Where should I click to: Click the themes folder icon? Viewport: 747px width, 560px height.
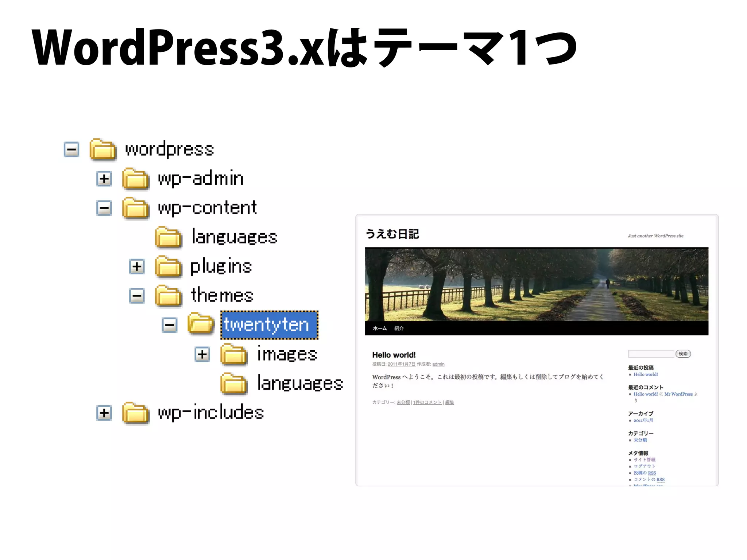169,296
